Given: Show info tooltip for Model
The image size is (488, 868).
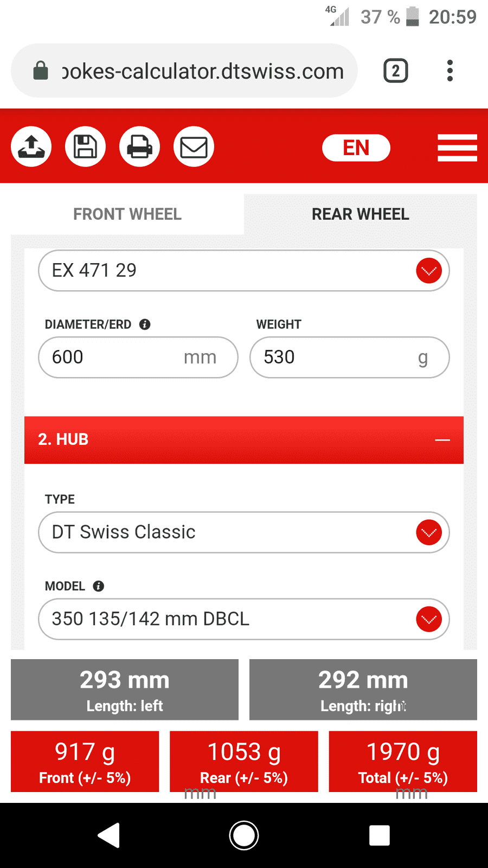Looking at the screenshot, I should coord(98,586).
